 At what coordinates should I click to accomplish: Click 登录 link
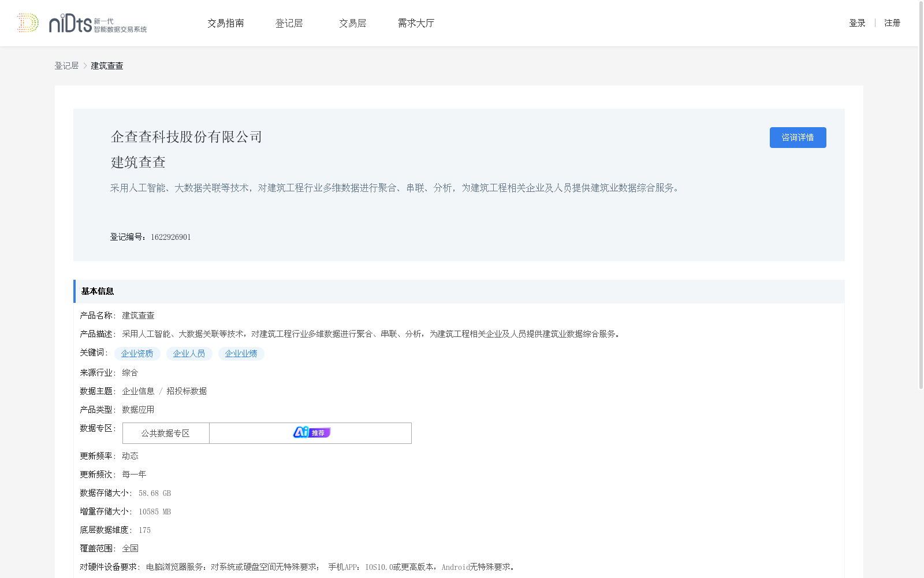coord(857,23)
